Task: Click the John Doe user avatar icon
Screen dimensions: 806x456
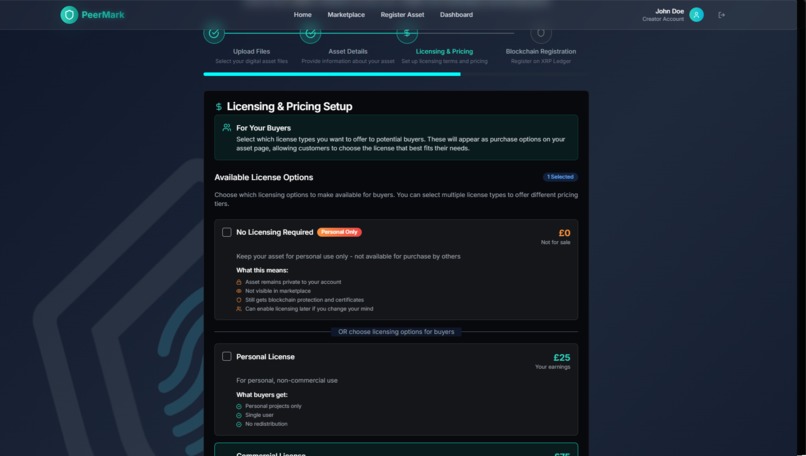Action: point(696,15)
